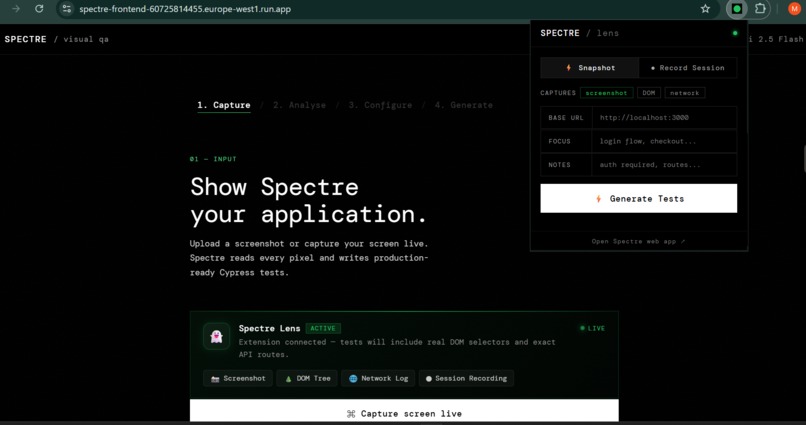Click the address bar URL
Screen dimensions: 806x425
pyautogui.click(x=185, y=9)
